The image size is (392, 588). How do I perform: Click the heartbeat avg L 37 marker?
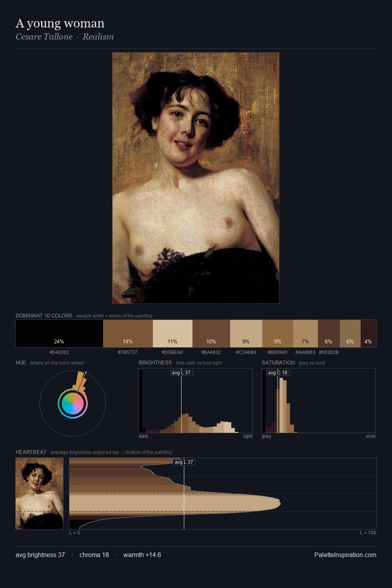pyautogui.click(x=184, y=462)
